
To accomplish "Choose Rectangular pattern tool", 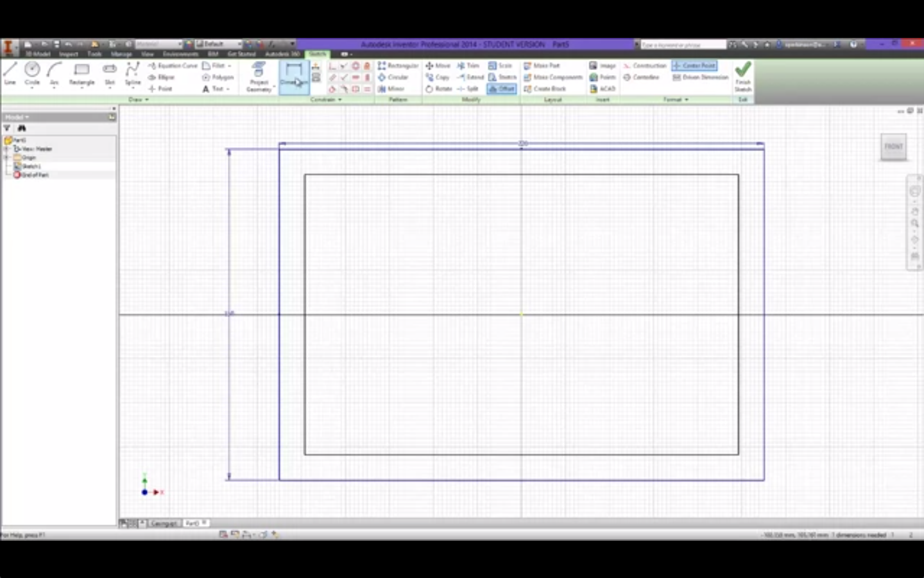I will click(x=398, y=66).
